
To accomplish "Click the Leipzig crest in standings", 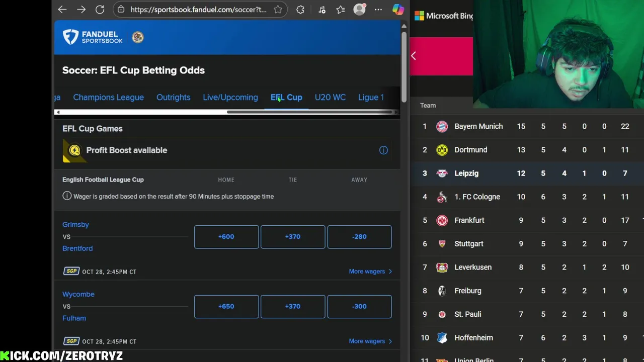I will (x=442, y=173).
